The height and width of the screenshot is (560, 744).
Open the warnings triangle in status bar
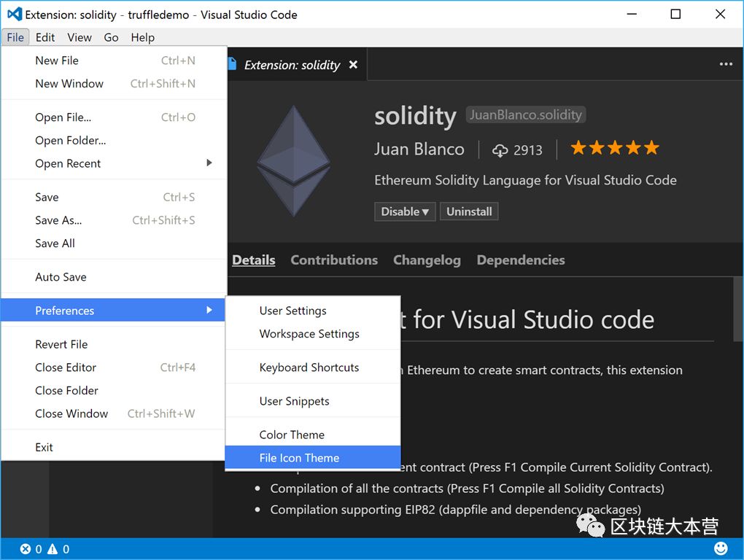pyautogui.click(x=53, y=549)
